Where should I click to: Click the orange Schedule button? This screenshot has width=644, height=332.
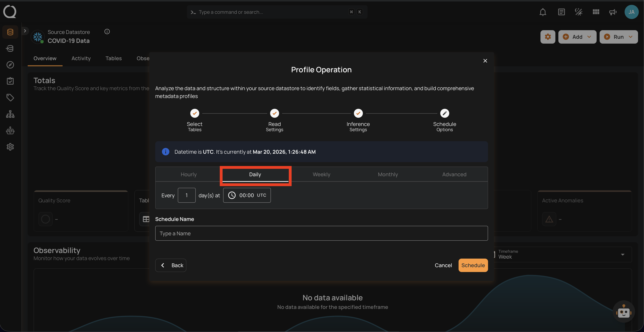tap(473, 265)
